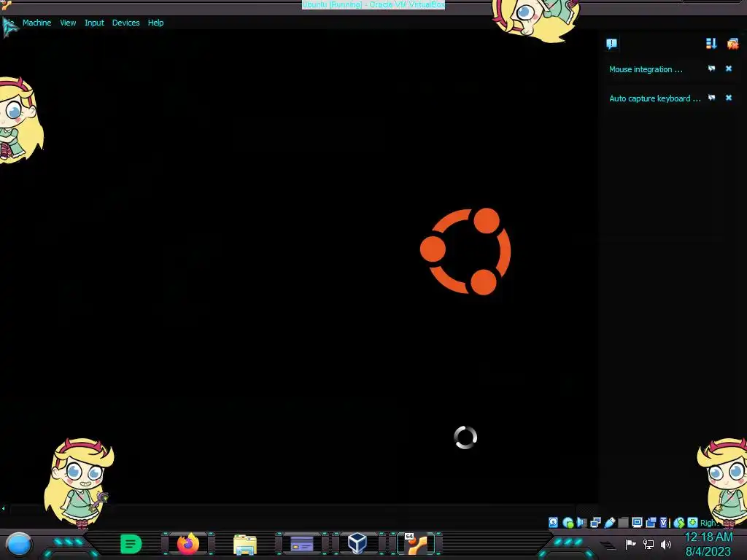Image resolution: width=747 pixels, height=560 pixels.
Task: Click the volume speaker tray icon
Action: click(x=666, y=544)
